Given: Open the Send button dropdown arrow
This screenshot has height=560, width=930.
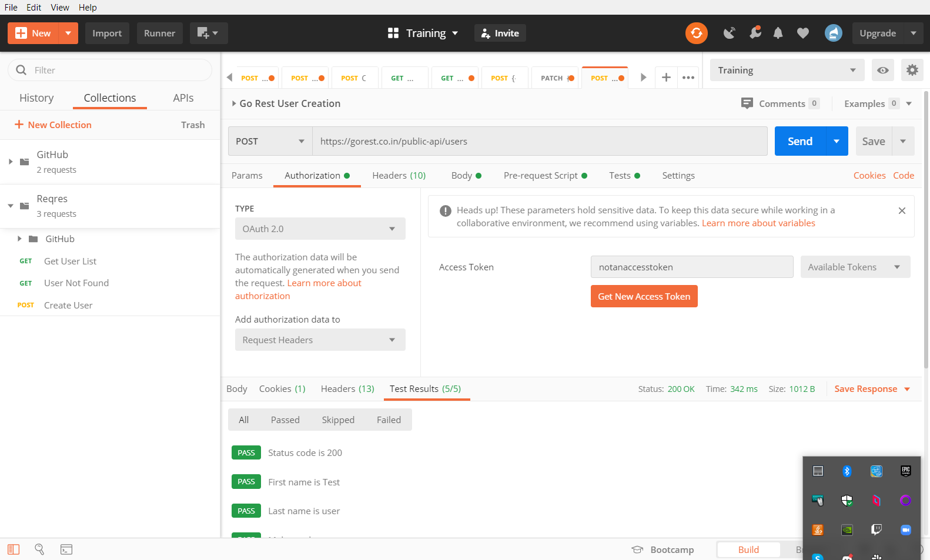Looking at the screenshot, I should tap(837, 141).
